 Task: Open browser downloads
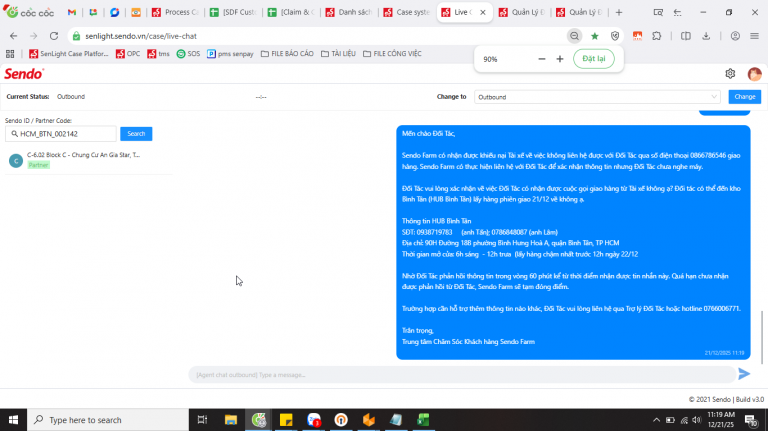click(x=706, y=36)
